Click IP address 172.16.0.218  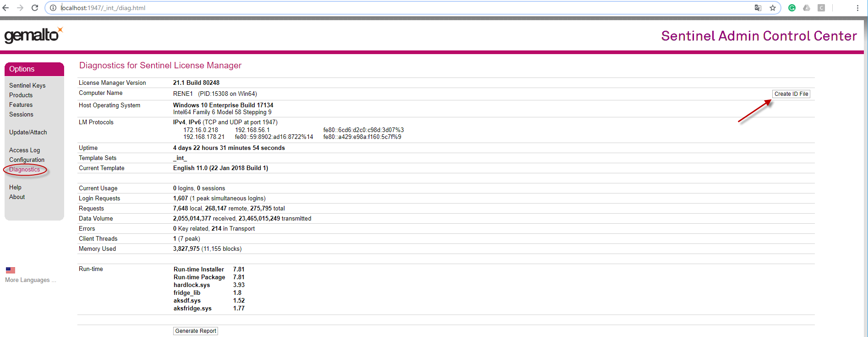tap(201, 130)
